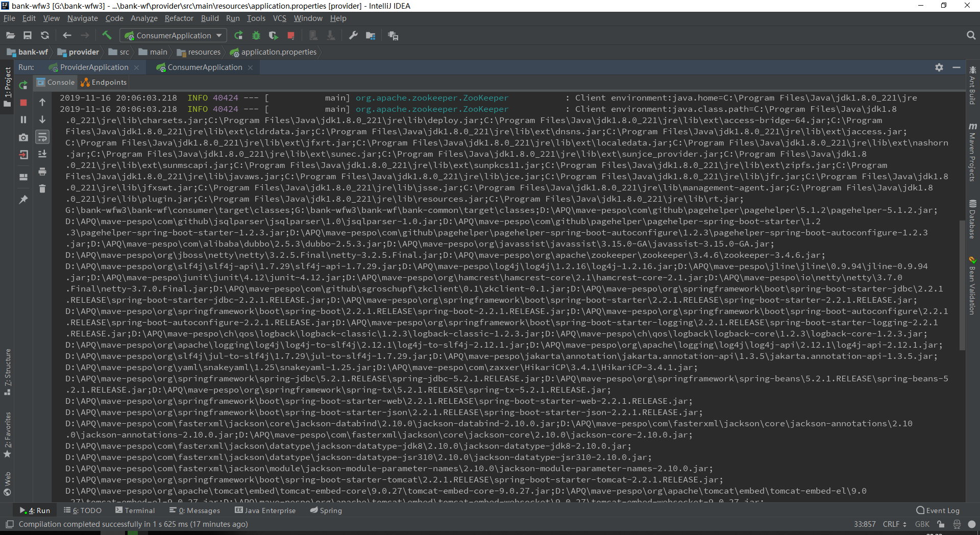
Task: Click the down arrow in the console gutter
Action: click(x=42, y=119)
